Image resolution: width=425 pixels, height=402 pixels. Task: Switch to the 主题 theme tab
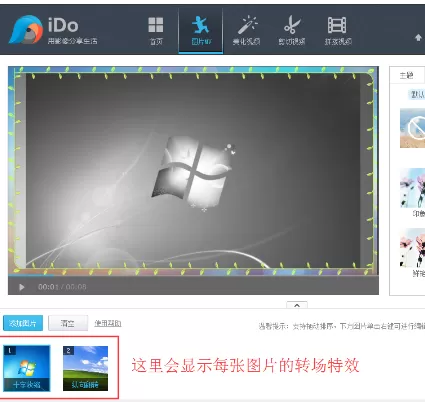[x=406, y=75]
